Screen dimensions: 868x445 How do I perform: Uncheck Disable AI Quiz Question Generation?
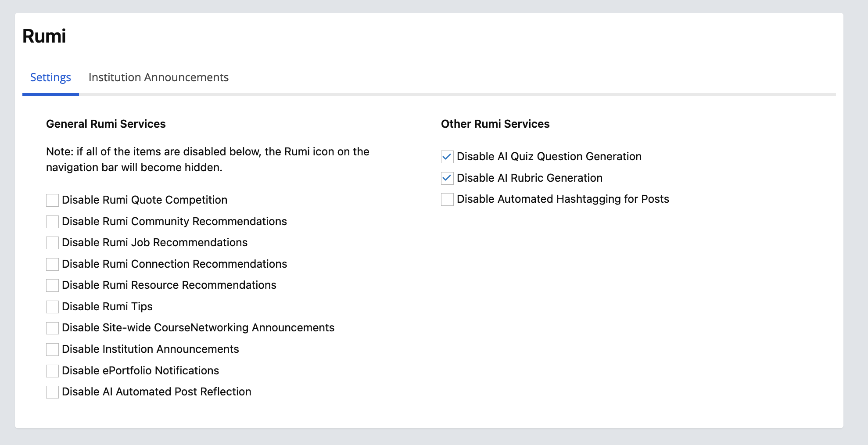pyautogui.click(x=447, y=157)
